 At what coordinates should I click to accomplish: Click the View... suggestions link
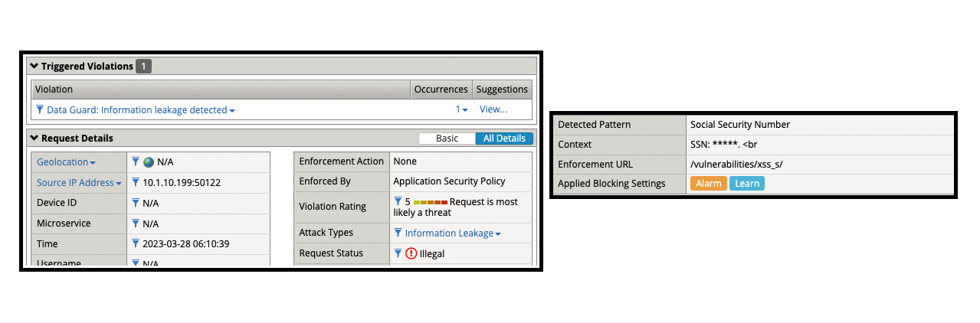[493, 109]
